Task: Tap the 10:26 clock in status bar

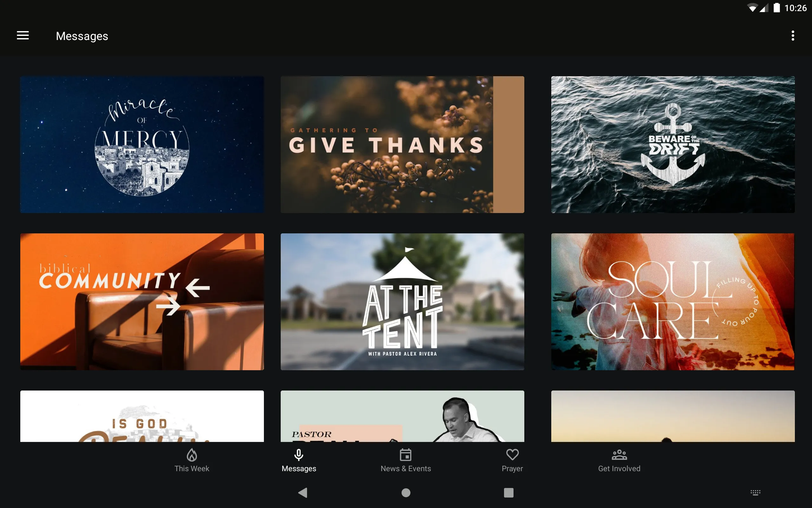Action: [795, 8]
